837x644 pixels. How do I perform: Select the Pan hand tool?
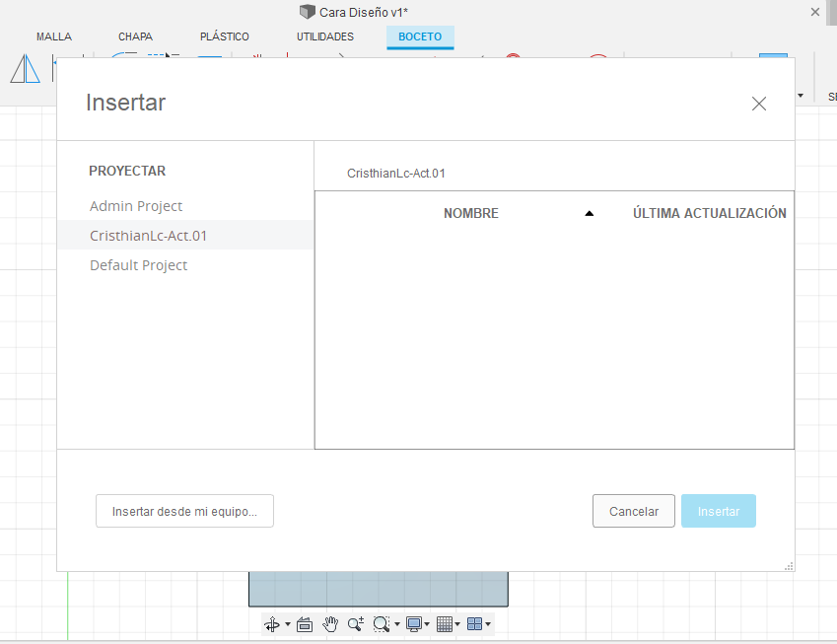tap(330, 623)
